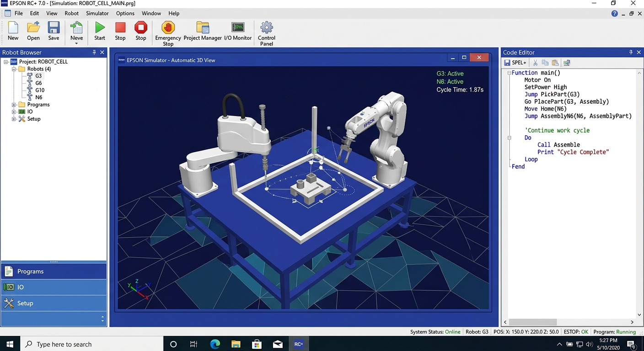Click the scissors cut icon in Code Editor
Image resolution: width=644 pixels, height=351 pixels.
pos(535,63)
